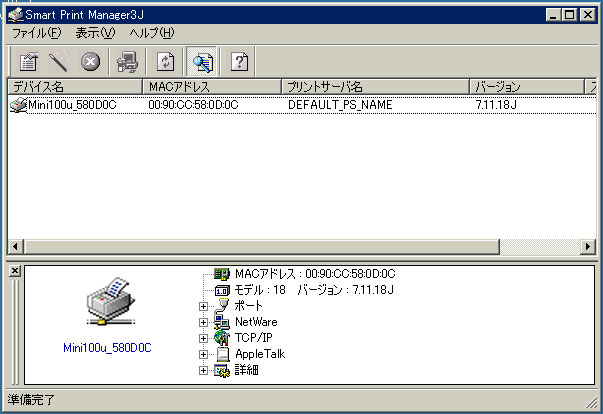
Task: Click the large network printer image
Action: [110, 301]
